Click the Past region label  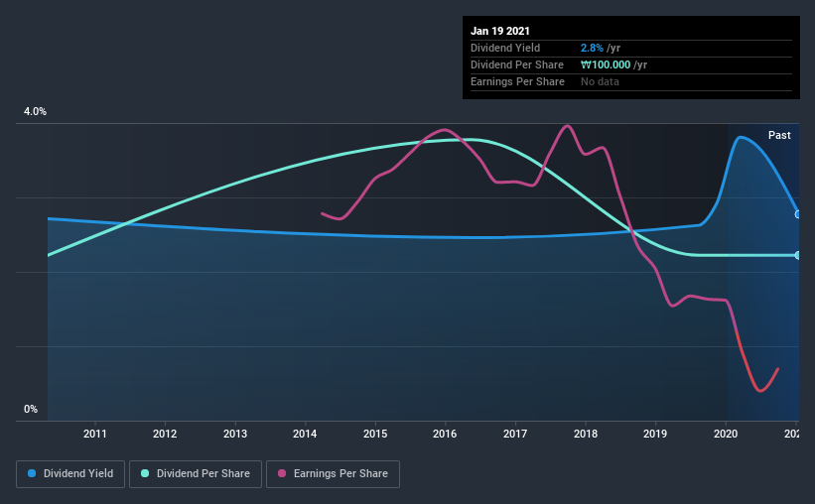[779, 135]
